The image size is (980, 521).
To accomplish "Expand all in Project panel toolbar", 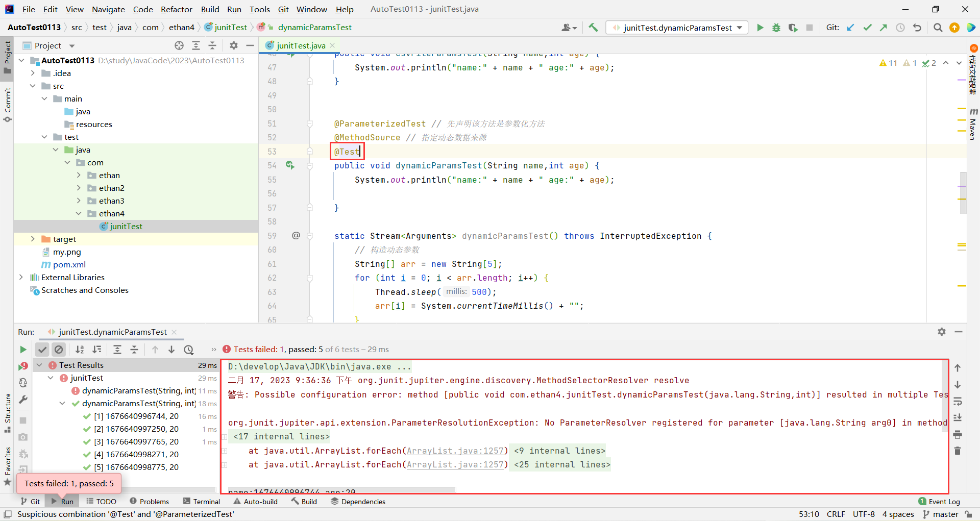I will click(196, 45).
